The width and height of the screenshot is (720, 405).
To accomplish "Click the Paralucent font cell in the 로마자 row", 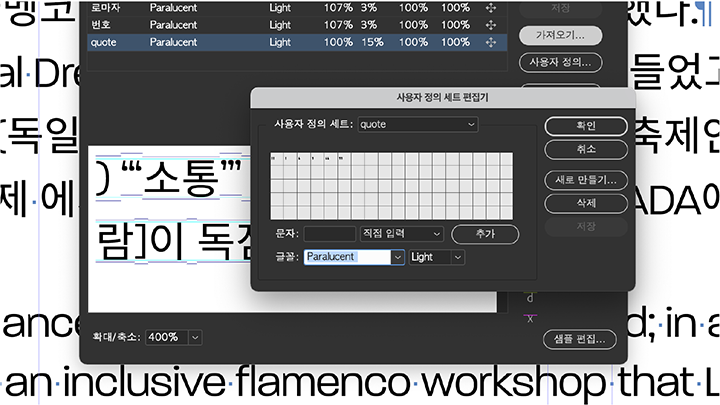I will pyautogui.click(x=173, y=8).
